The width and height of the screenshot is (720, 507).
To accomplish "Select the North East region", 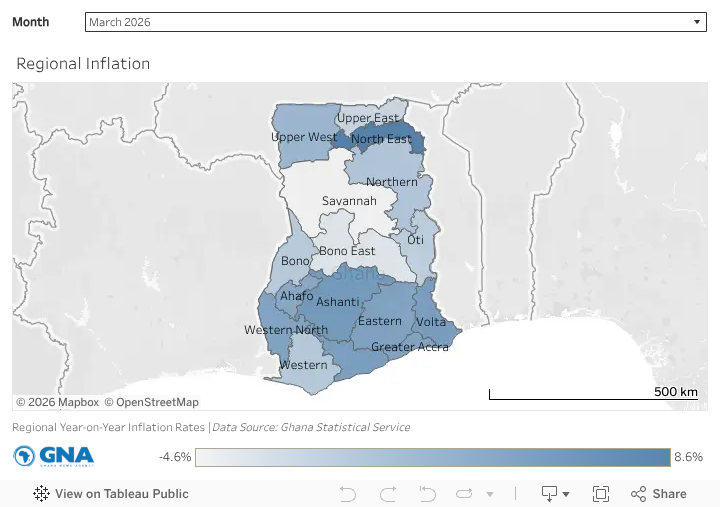I will pos(381,138).
